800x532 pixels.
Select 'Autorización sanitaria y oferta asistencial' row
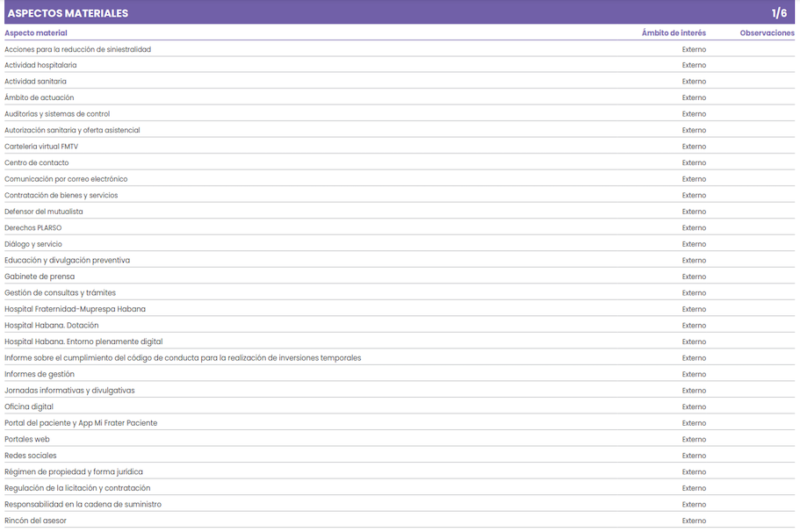click(400, 130)
